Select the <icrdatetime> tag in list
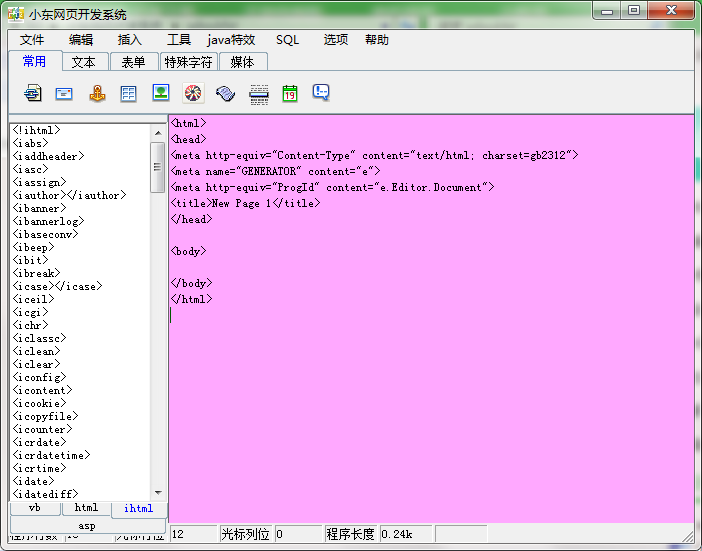The height and width of the screenshot is (551, 702). tap(51, 455)
